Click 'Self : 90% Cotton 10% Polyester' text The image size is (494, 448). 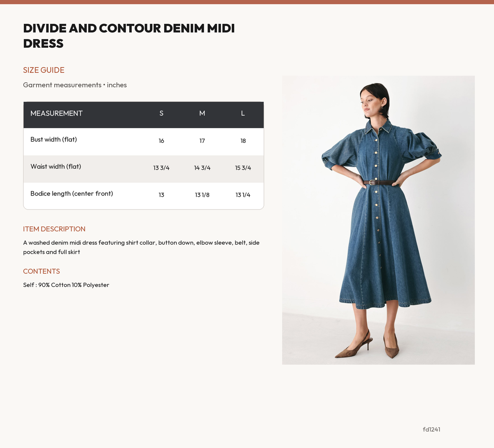click(x=66, y=285)
